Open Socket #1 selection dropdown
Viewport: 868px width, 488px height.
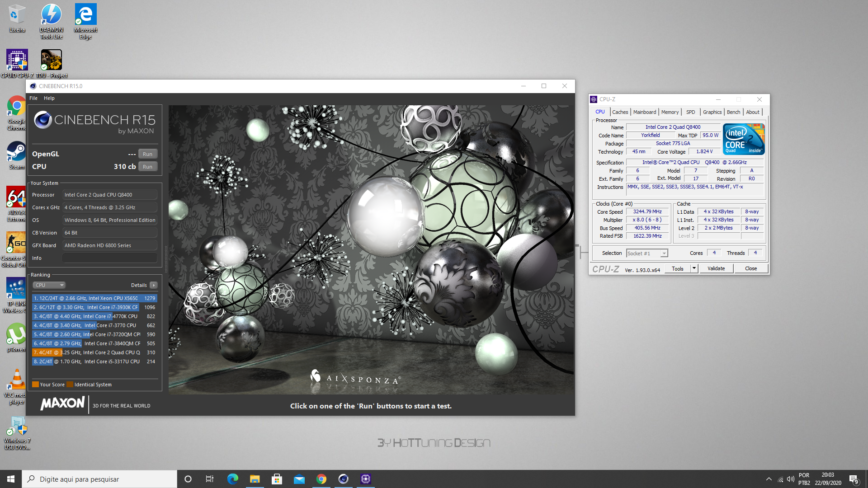click(647, 253)
